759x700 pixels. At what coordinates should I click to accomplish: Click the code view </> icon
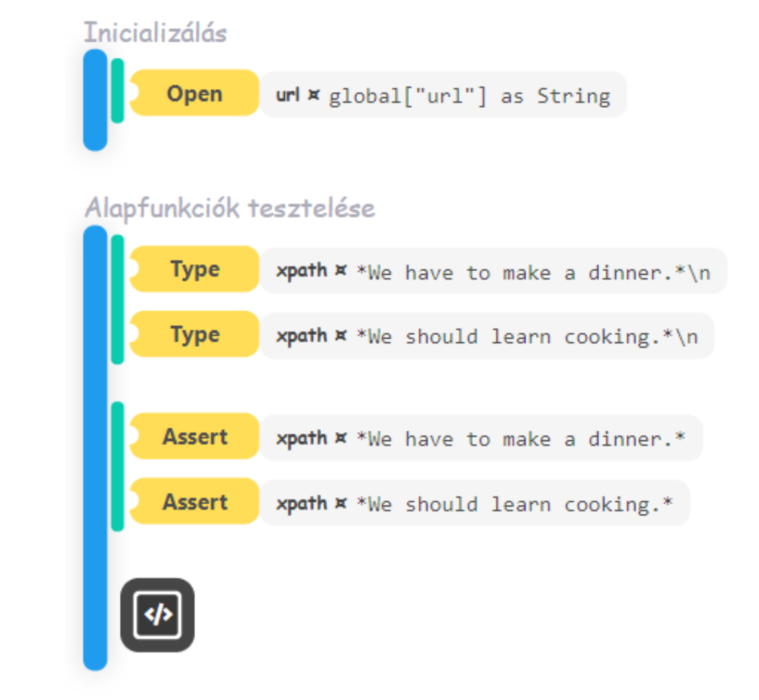tap(159, 614)
